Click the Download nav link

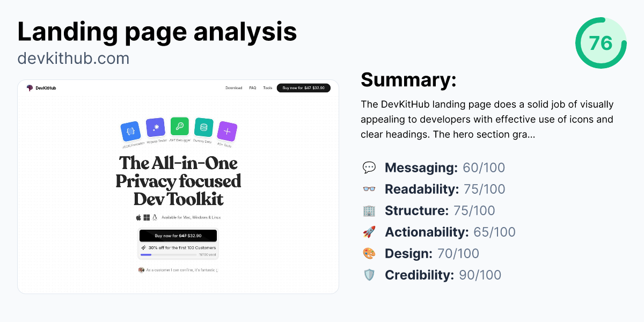[x=235, y=87]
